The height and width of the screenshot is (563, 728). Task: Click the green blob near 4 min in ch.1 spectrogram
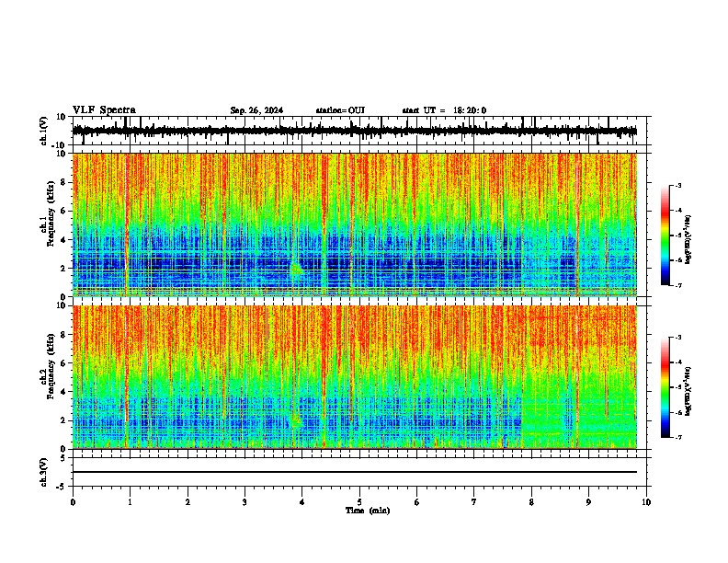coord(296,269)
